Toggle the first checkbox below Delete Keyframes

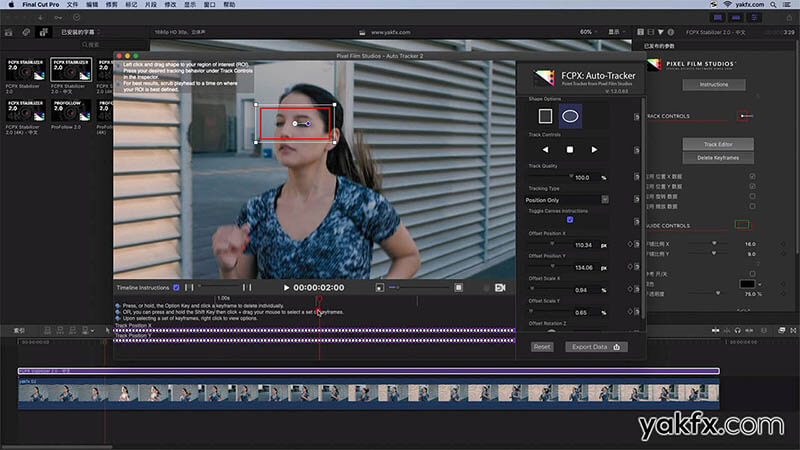753,176
